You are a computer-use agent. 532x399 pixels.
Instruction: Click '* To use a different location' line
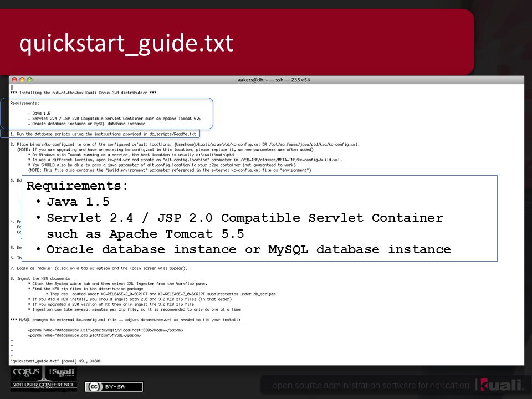tap(185, 160)
